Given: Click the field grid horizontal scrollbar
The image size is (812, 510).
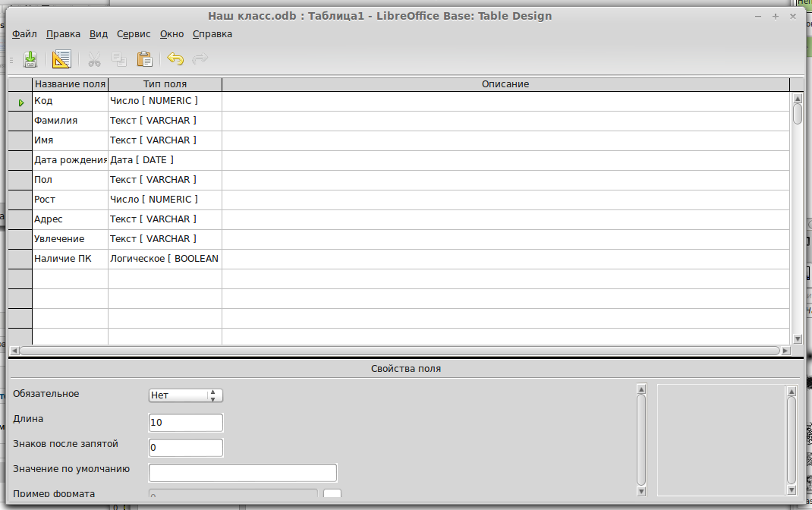Looking at the screenshot, I should coord(400,351).
